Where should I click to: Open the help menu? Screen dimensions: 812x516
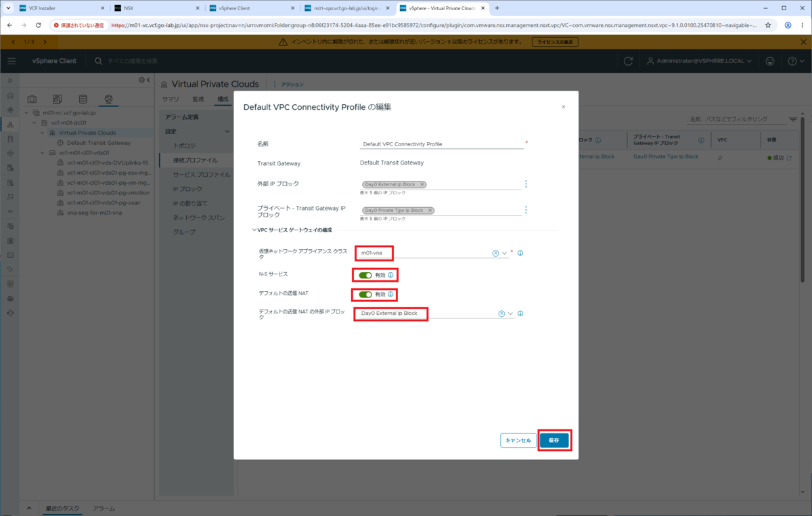point(795,61)
